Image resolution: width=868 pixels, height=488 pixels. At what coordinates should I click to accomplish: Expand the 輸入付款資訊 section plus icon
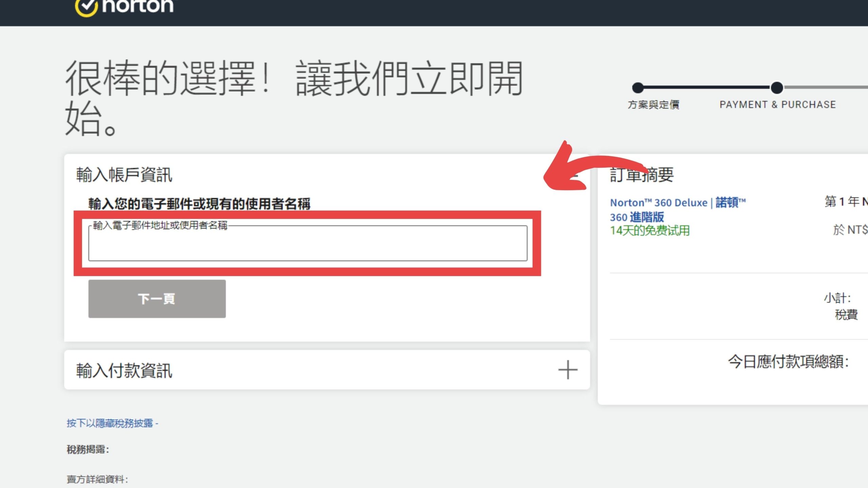568,370
